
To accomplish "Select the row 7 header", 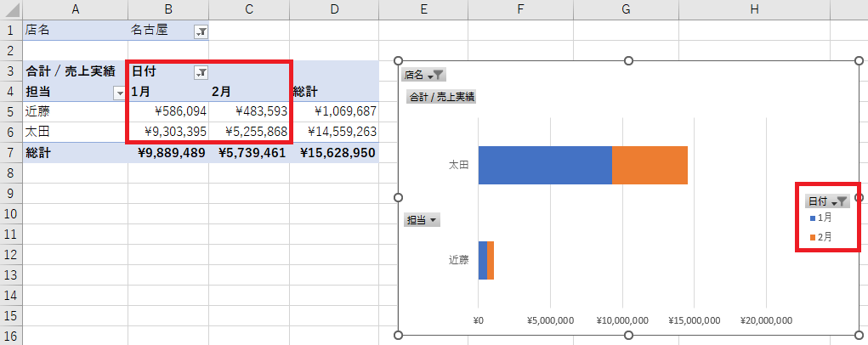I will click(11, 153).
